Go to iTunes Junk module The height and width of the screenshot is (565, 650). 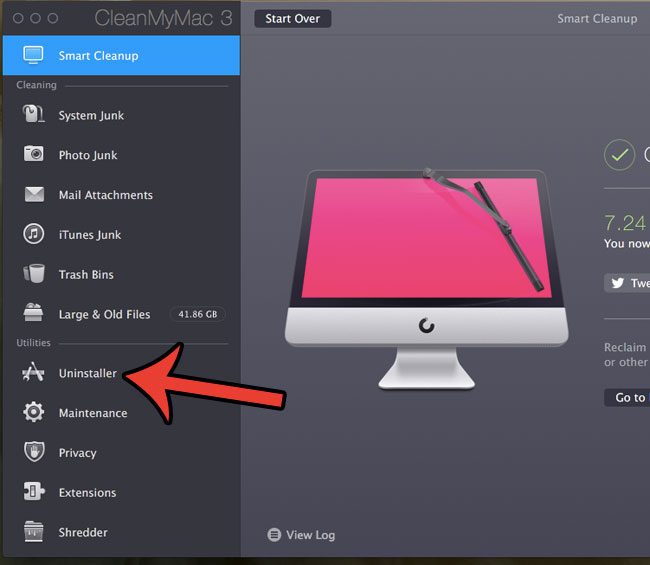121,234
